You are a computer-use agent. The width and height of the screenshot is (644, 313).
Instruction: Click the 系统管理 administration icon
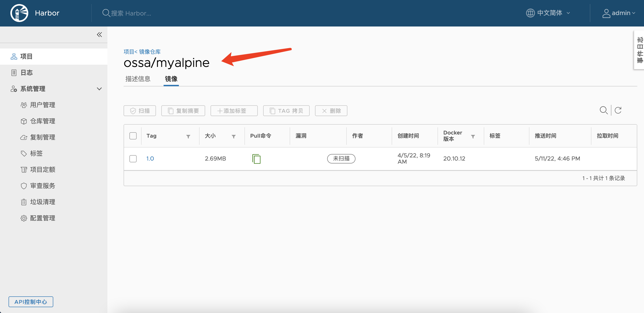tap(14, 89)
